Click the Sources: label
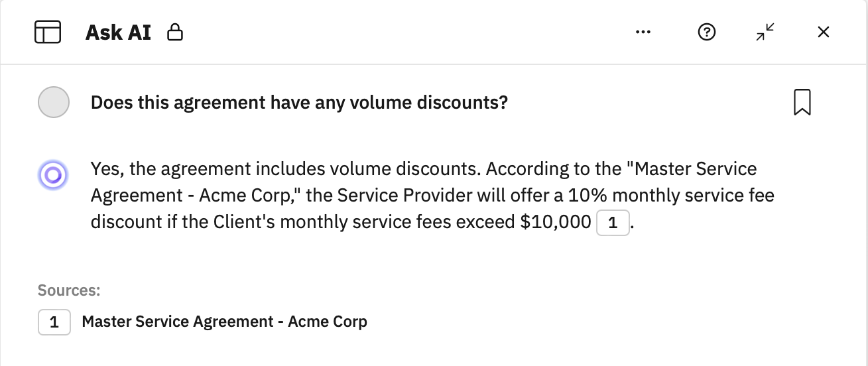Image resolution: width=868 pixels, height=366 pixels. [69, 290]
